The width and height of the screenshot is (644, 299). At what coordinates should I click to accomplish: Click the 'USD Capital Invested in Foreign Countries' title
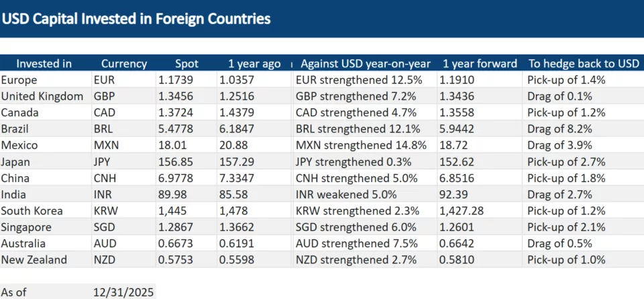(x=136, y=19)
